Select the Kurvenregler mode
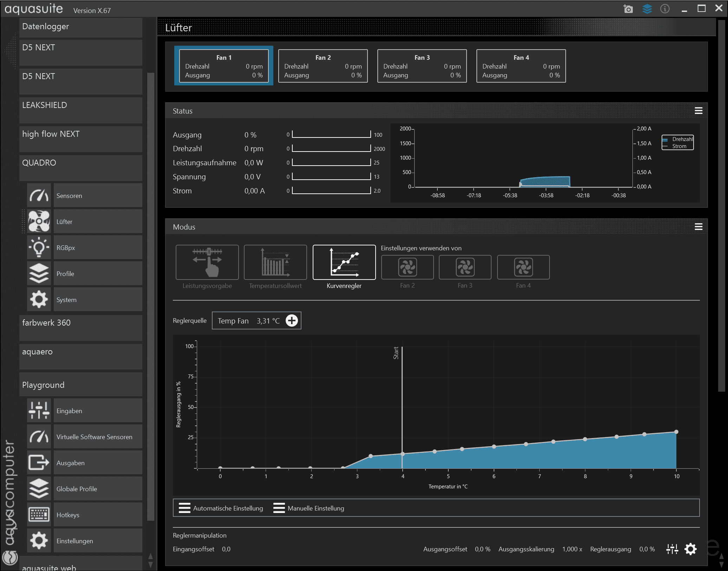The image size is (728, 571). (344, 262)
